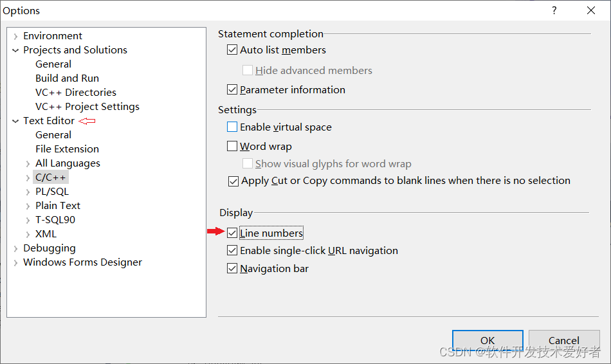Expand the Debugging tree node
This screenshot has height=364, width=611.
tap(15, 248)
